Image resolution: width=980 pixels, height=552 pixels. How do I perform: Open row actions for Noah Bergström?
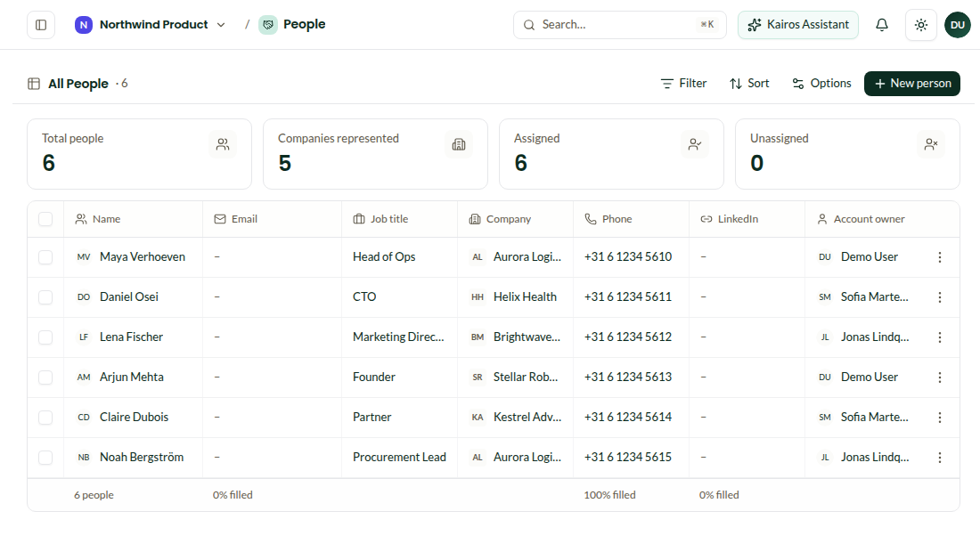click(939, 458)
